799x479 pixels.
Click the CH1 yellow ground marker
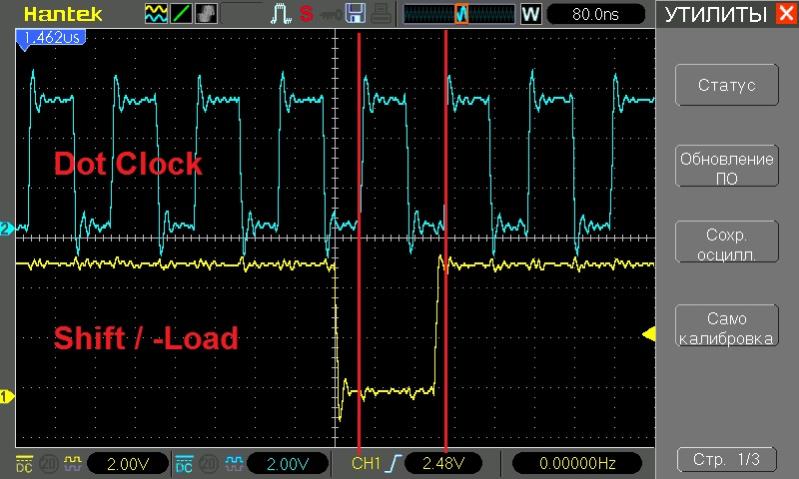pyautogui.click(x=6, y=396)
